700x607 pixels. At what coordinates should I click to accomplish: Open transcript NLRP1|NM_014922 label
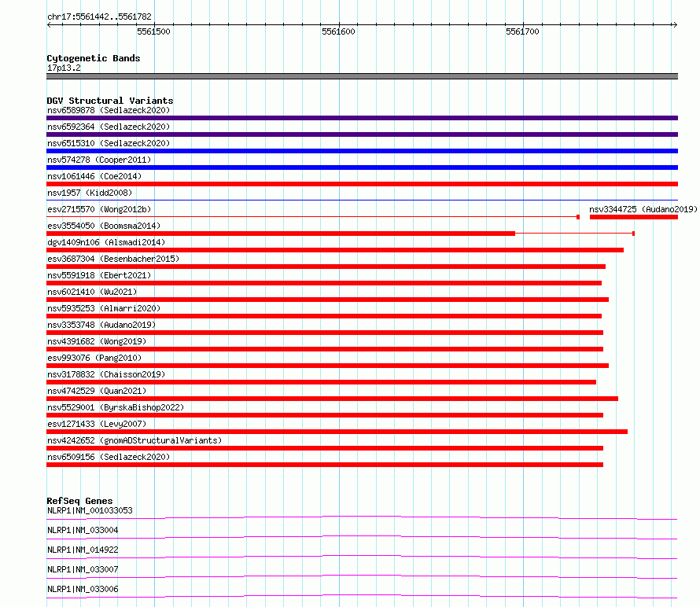(x=83, y=550)
